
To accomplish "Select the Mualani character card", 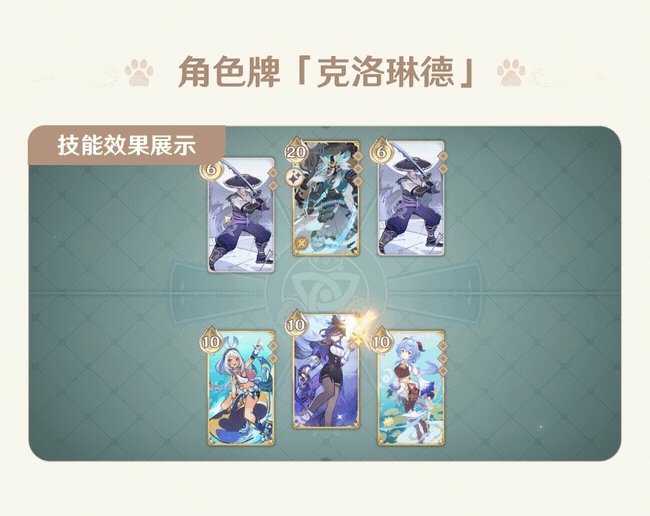I will (x=241, y=388).
